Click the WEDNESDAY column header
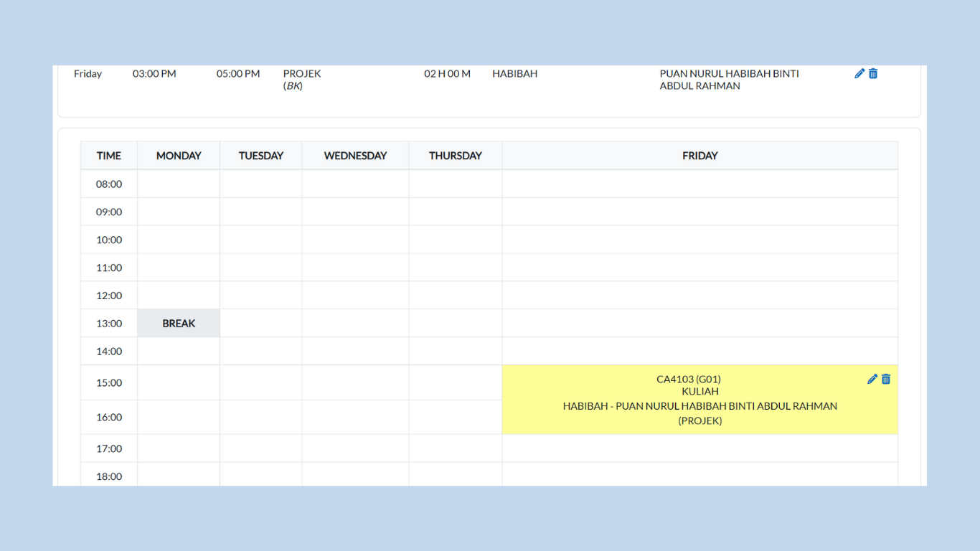980x551 pixels. pyautogui.click(x=355, y=156)
